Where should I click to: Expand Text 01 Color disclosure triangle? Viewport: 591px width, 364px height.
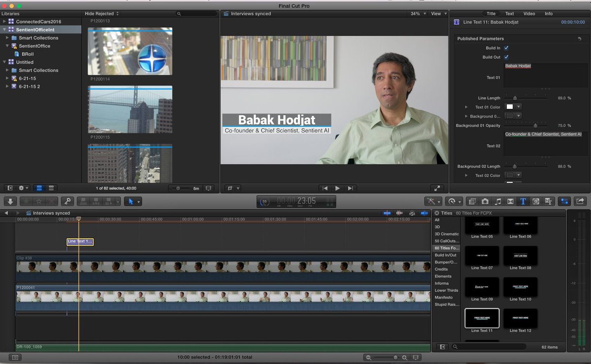(466, 107)
